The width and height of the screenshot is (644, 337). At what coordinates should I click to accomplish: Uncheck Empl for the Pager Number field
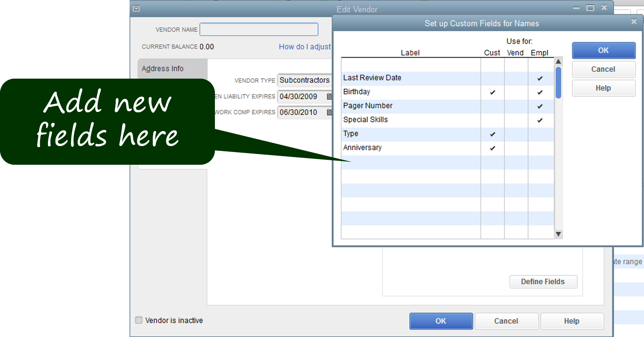[540, 106]
